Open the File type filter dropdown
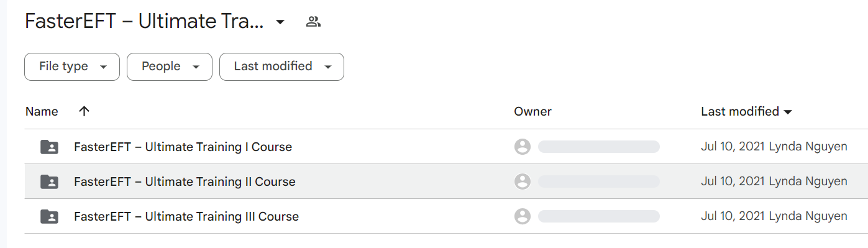 [x=72, y=67]
